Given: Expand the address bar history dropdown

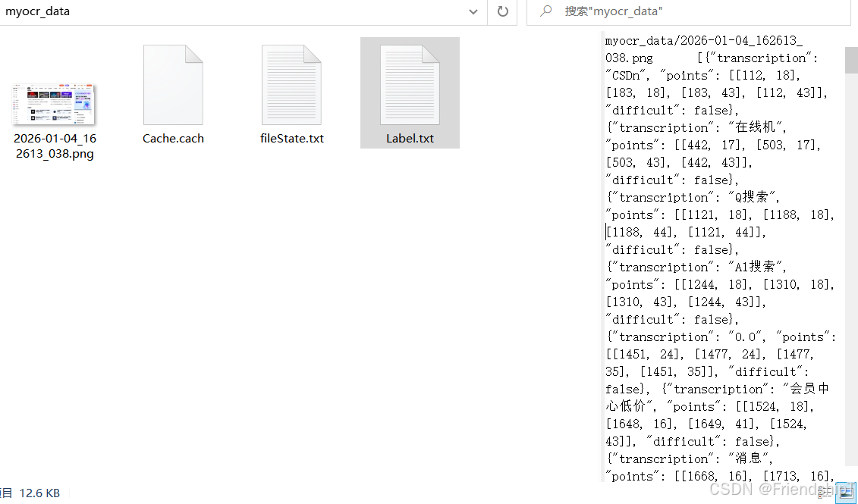Looking at the screenshot, I should pos(473,11).
